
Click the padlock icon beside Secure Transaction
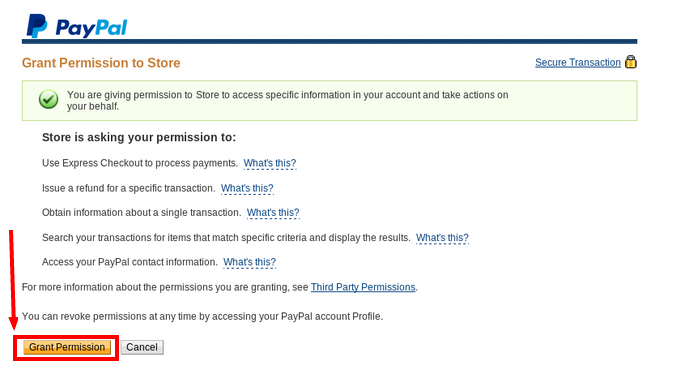point(631,62)
